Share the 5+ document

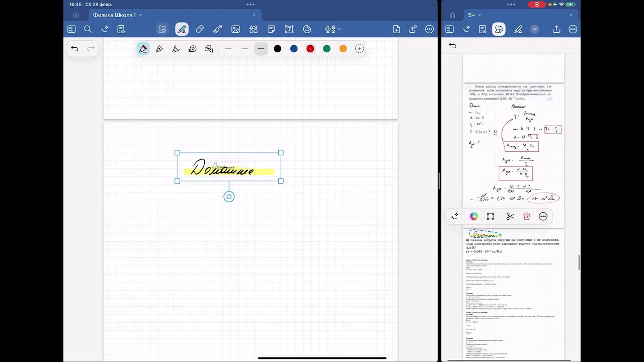(556, 29)
